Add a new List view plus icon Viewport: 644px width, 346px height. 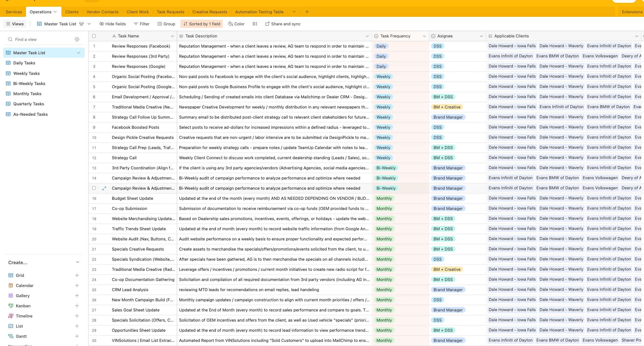click(77, 326)
